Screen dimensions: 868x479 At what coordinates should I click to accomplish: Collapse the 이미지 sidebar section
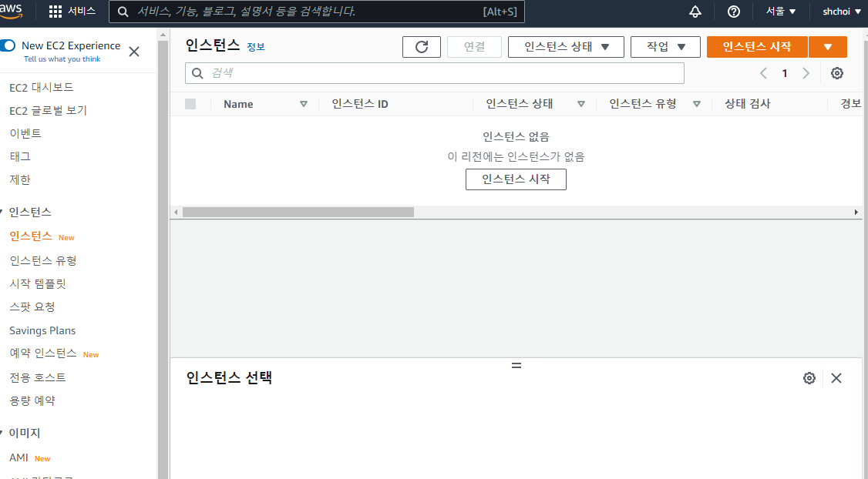(2, 433)
